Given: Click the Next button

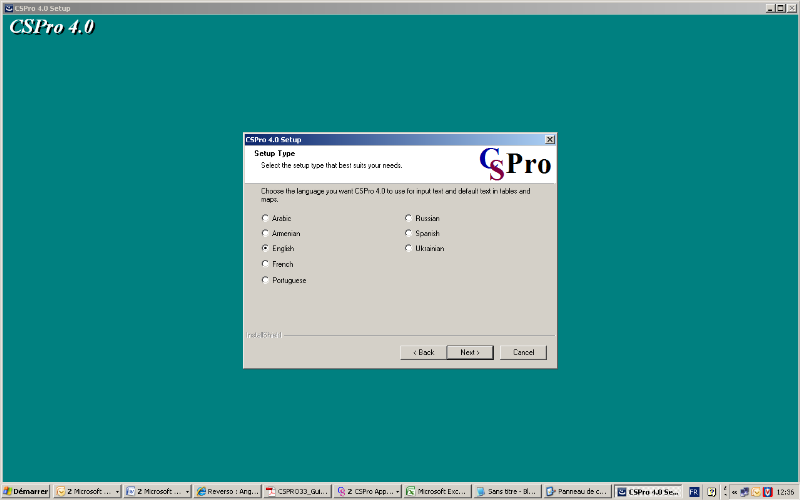Looking at the screenshot, I should pyautogui.click(x=470, y=353).
